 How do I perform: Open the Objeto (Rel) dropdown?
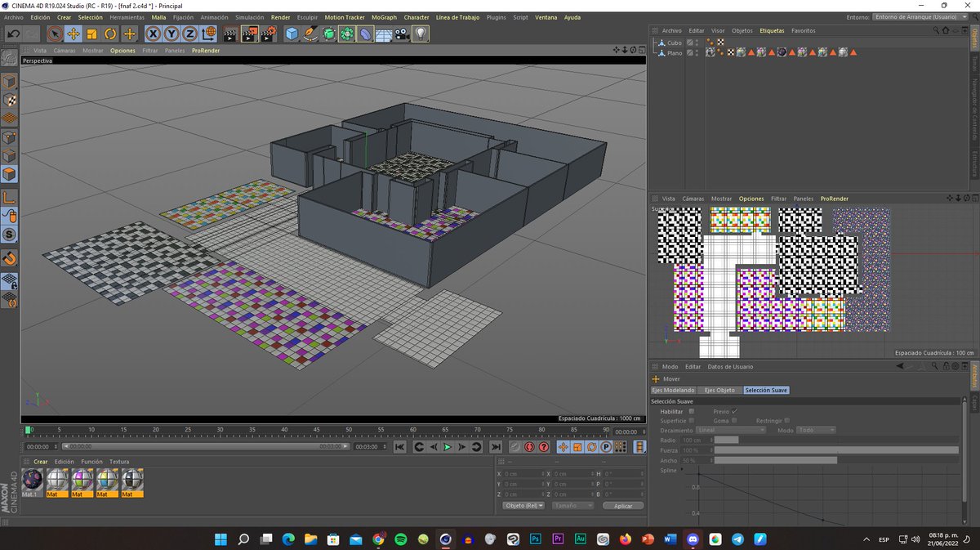click(x=524, y=506)
